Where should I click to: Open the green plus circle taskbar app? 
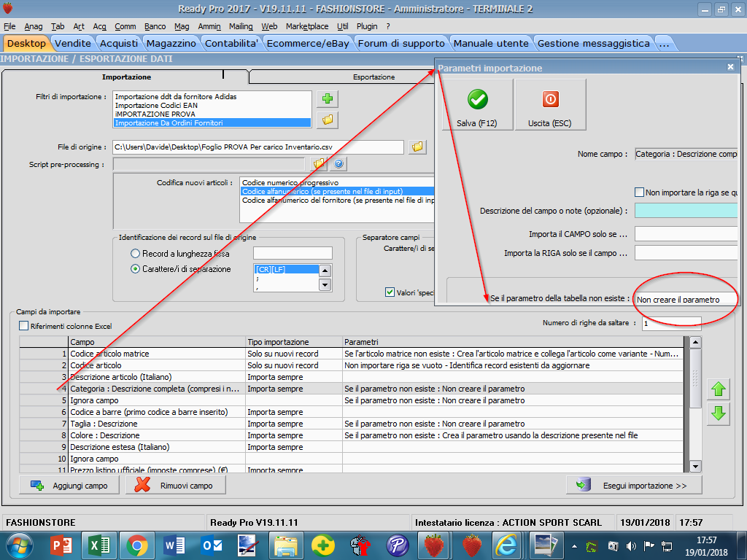pyautogui.click(x=323, y=545)
